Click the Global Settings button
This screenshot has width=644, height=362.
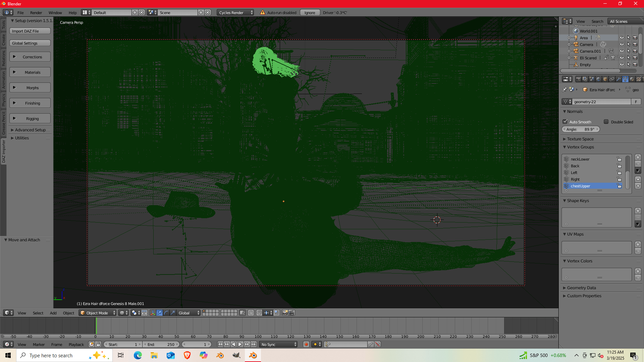pos(30,43)
